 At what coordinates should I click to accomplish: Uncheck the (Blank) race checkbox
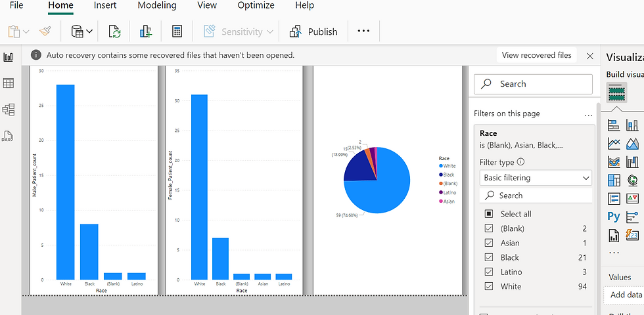489,228
